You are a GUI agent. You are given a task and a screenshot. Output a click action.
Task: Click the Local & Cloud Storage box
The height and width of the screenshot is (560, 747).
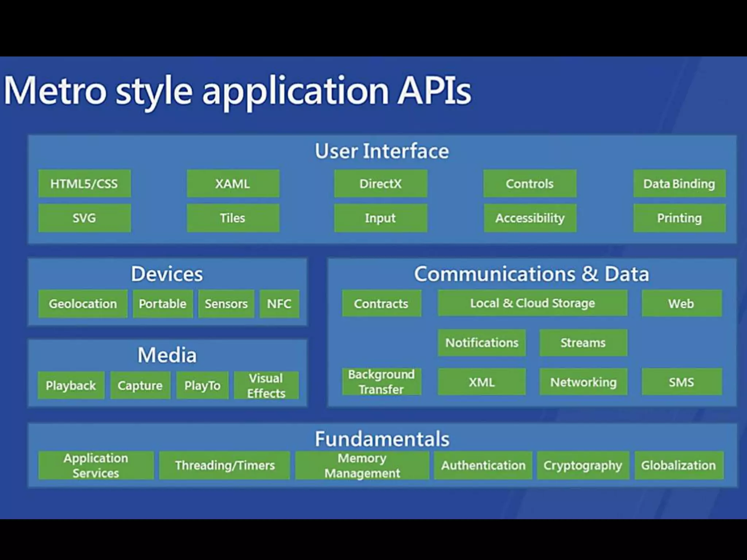(532, 303)
